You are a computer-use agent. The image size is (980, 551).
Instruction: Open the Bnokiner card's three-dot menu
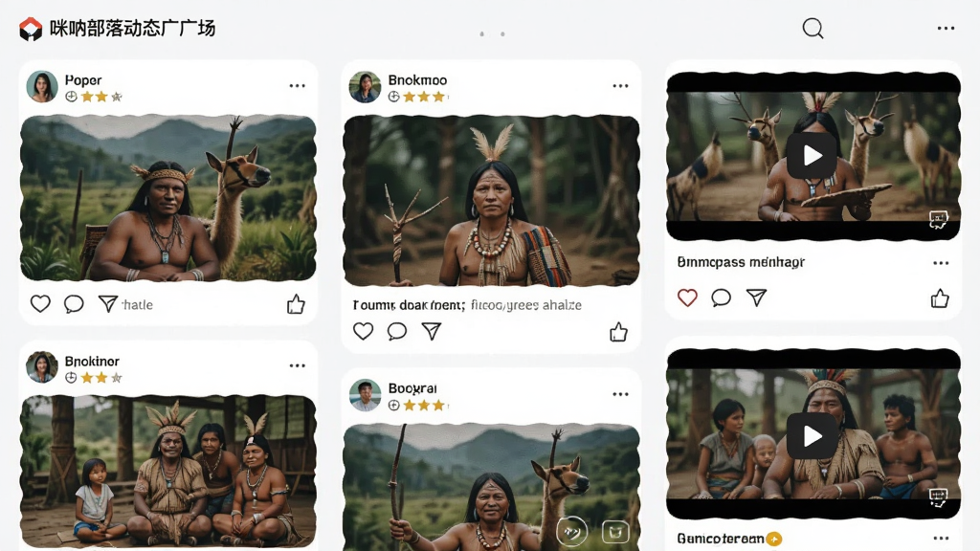click(298, 365)
